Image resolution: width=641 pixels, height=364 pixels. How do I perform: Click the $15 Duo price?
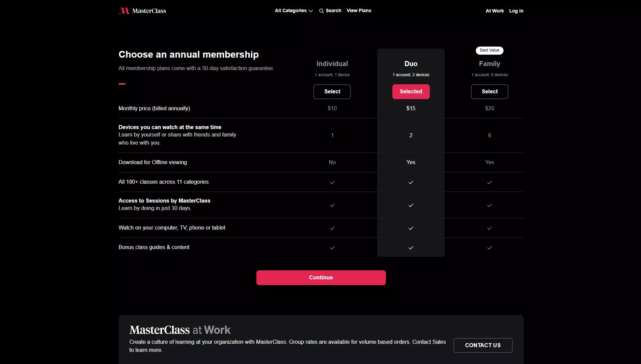coord(411,108)
